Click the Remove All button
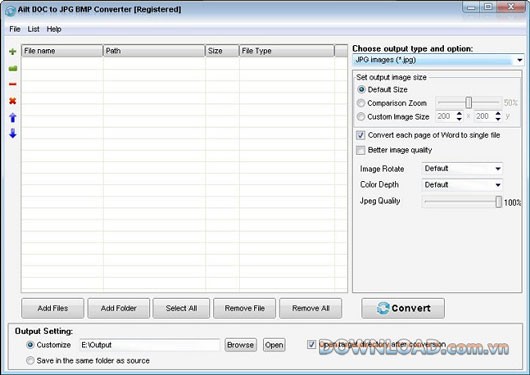The width and height of the screenshot is (530, 375). pos(311,308)
